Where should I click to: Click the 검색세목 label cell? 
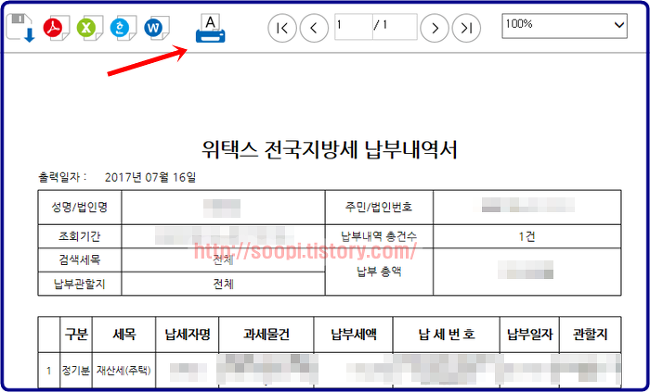click(x=80, y=260)
